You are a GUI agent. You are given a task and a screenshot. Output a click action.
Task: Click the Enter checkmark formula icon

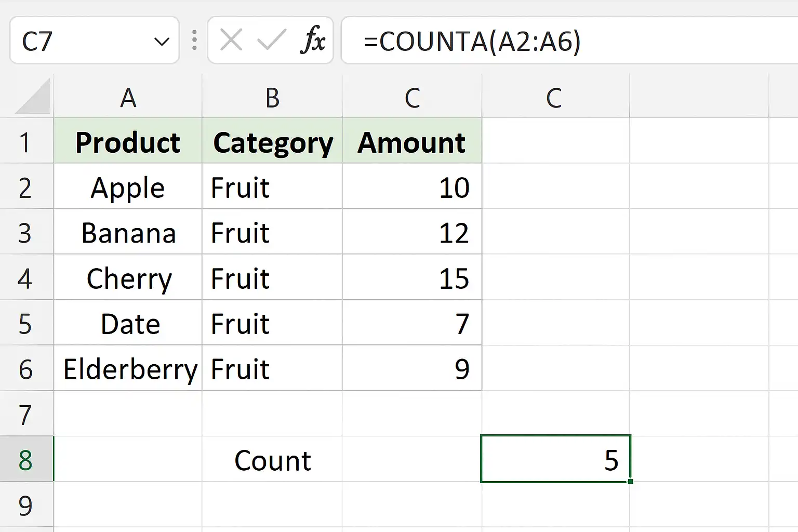(272, 40)
